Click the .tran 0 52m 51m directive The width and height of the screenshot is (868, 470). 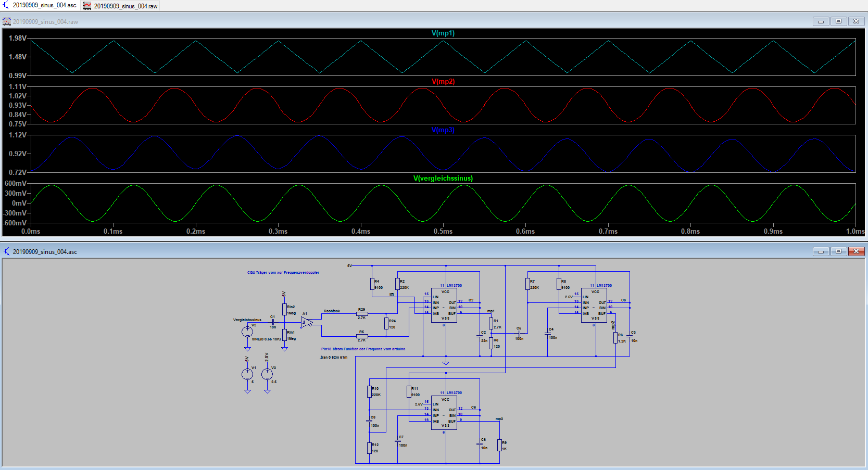333,357
